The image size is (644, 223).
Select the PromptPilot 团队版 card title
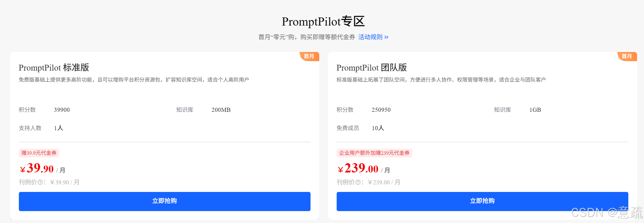click(371, 68)
